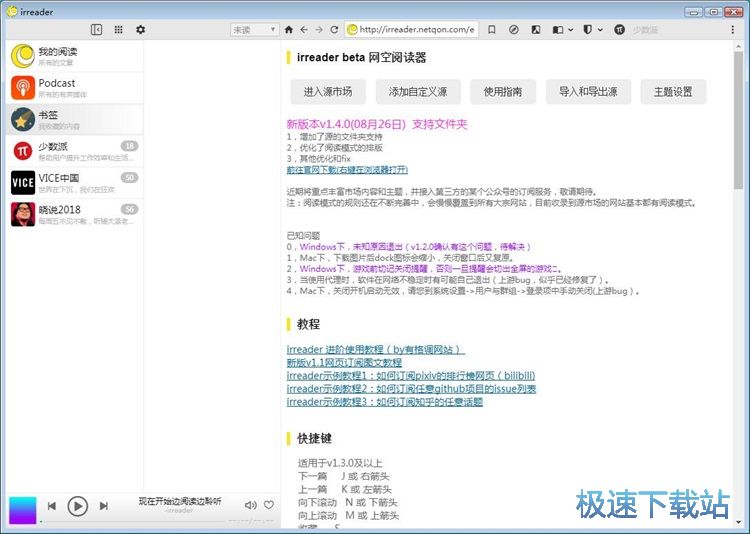
Task: Open the 未读 filter dropdown
Action: [x=254, y=30]
